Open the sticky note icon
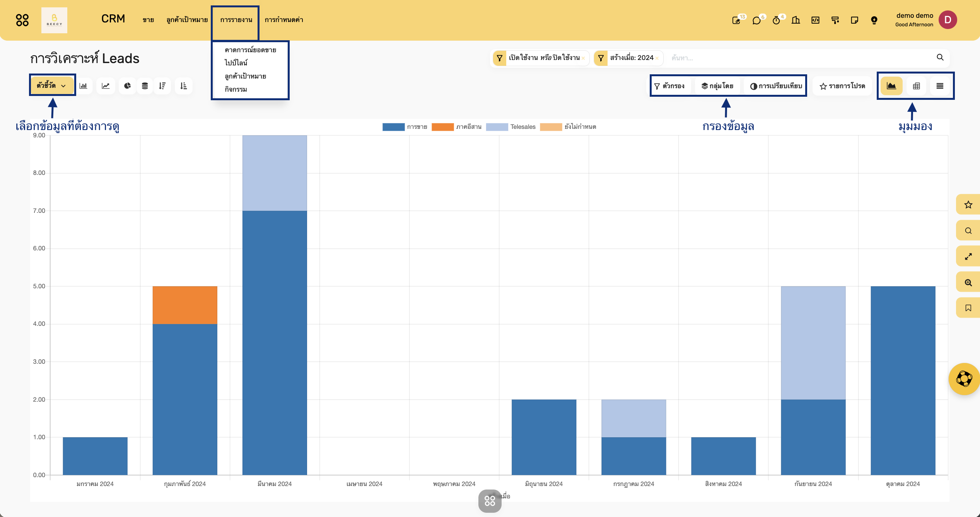The width and height of the screenshot is (980, 517). [x=855, y=20]
